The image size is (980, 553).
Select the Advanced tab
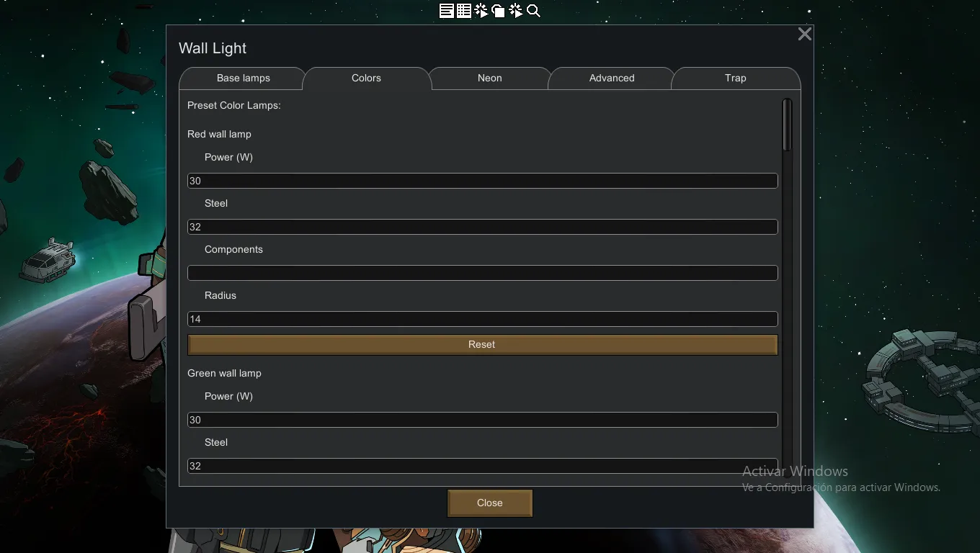point(612,78)
